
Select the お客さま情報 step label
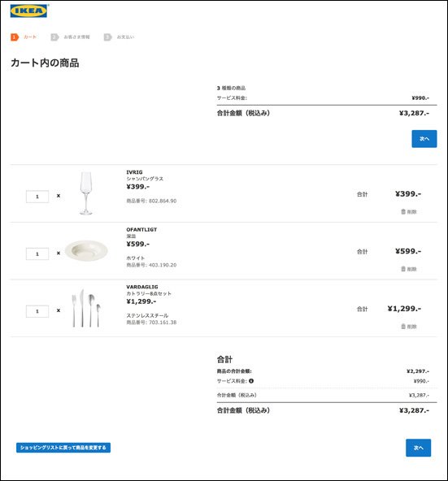(76, 37)
